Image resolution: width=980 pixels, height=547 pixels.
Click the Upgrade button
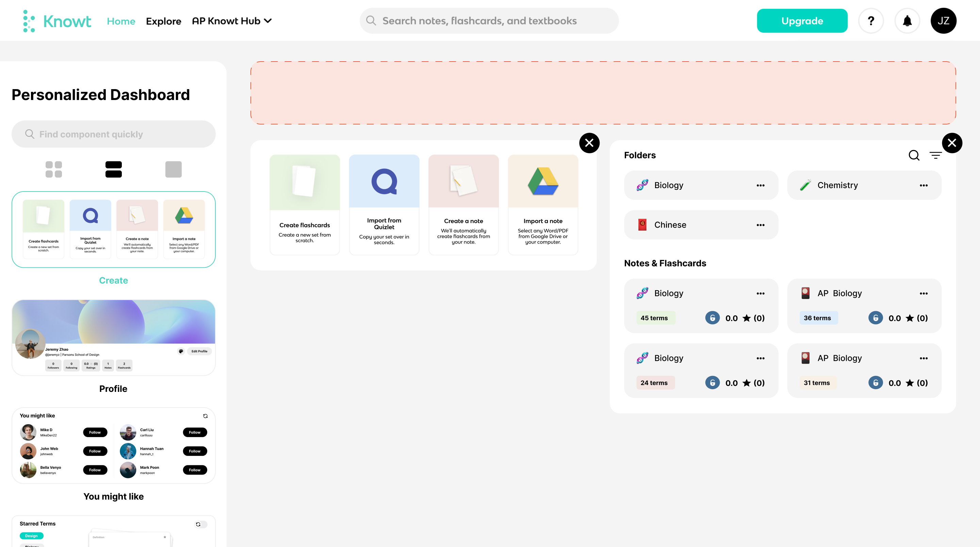802,21
